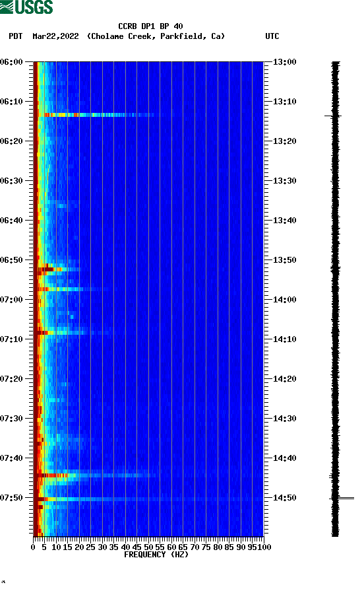364x589 pixels.
Task: Click the 13:50 UTC time label
Action: (x=284, y=260)
